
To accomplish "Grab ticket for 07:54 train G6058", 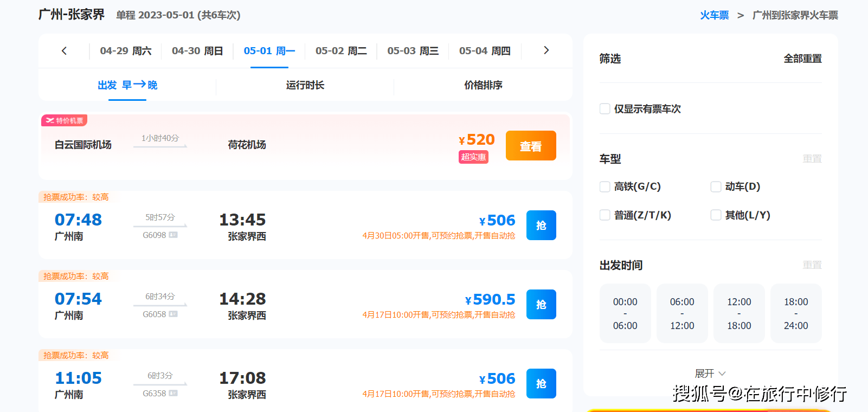I will pyautogui.click(x=541, y=305).
